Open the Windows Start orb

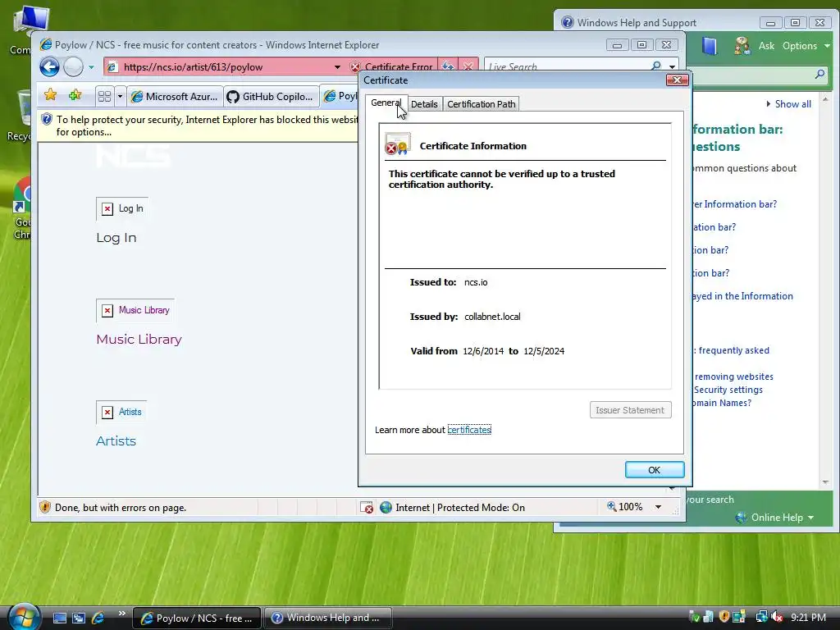[24, 617]
